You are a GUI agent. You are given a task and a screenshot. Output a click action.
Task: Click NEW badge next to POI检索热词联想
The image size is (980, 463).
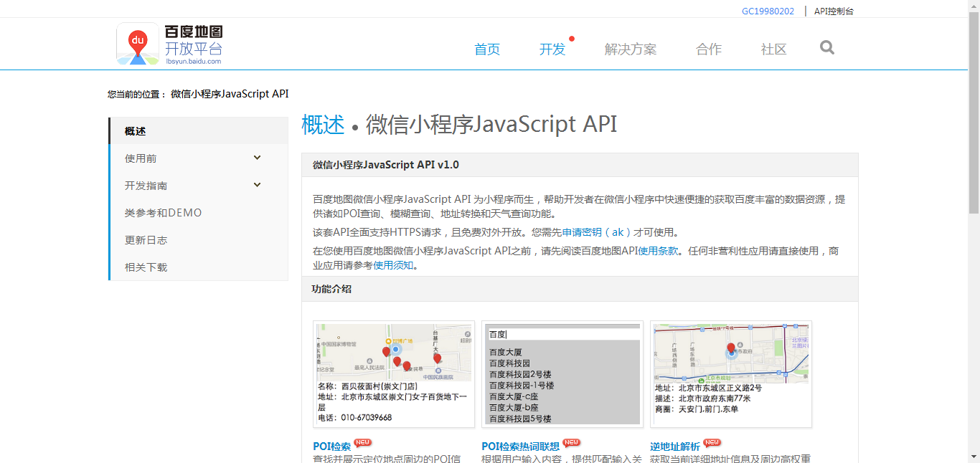point(571,442)
